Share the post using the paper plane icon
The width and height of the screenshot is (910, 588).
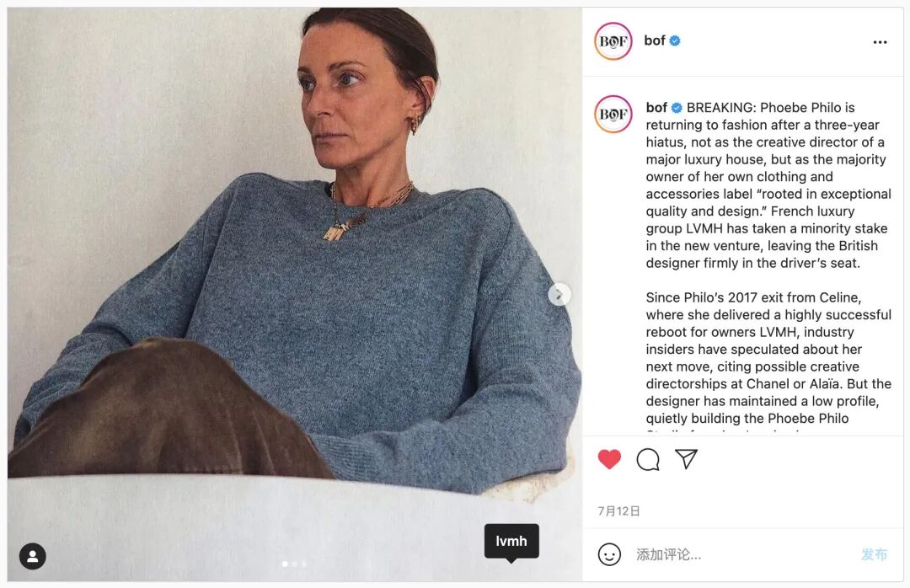click(x=686, y=458)
